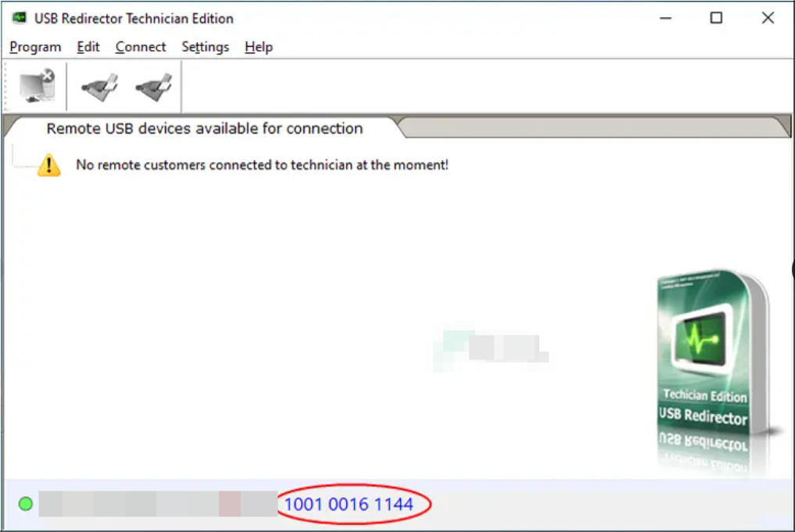Maximize the USB Redirector window
Image resolution: width=795 pixels, height=532 pixels.
pos(716,18)
